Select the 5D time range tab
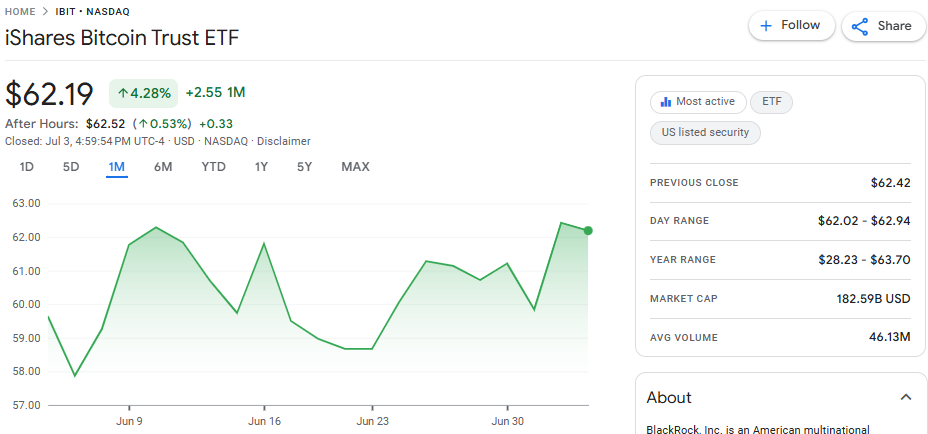928x434 pixels. 71,167
